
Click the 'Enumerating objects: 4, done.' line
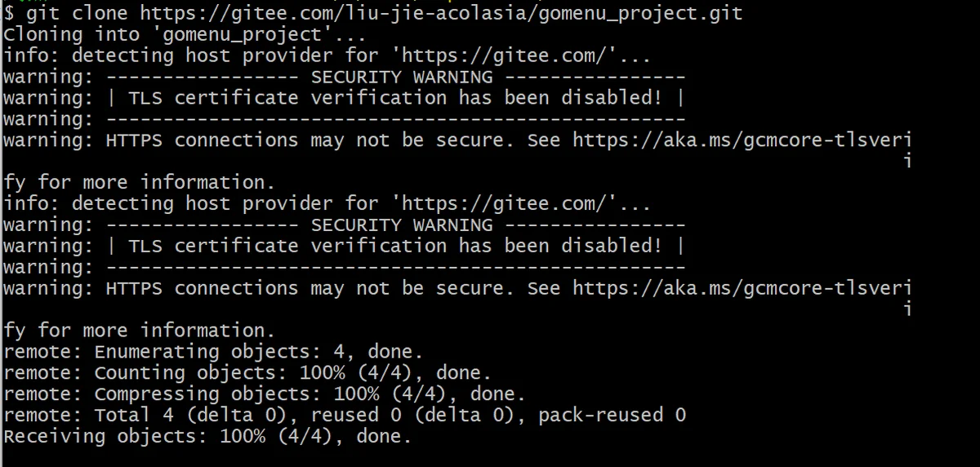tap(214, 352)
